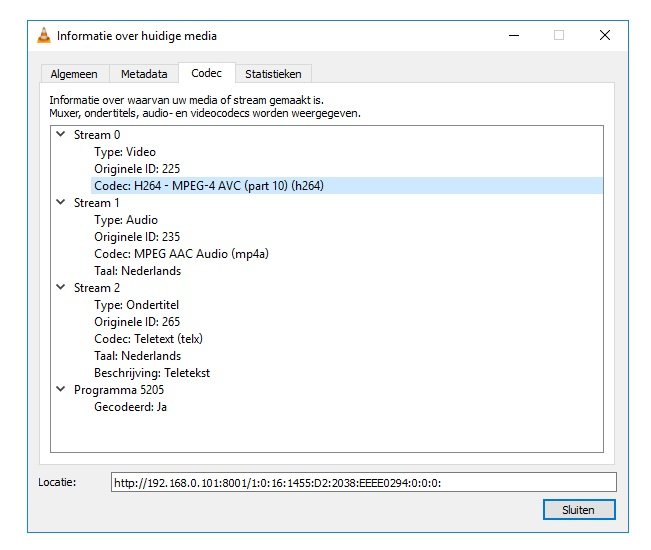The height and width of the screenshot is (550, 651).
Task: Minimize the media information dialog
Action: pos(513,36)
